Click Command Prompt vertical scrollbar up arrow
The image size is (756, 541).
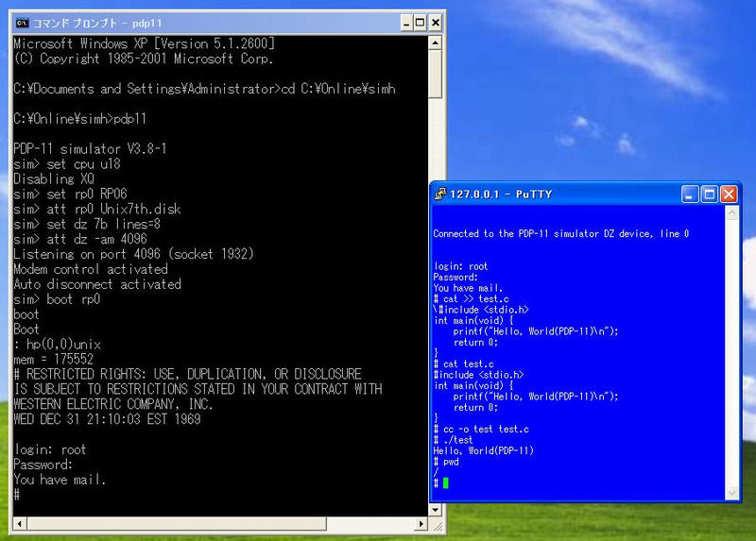436,43
